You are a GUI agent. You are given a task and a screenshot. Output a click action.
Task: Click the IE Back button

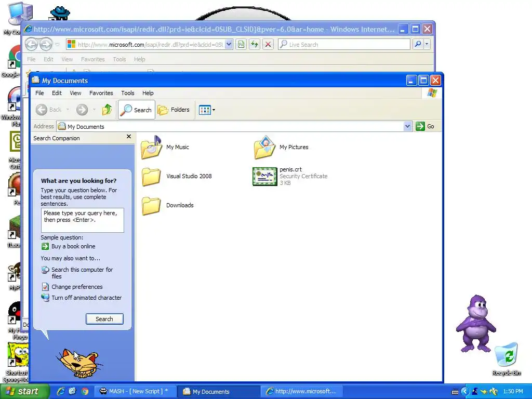tap(31, 44)
